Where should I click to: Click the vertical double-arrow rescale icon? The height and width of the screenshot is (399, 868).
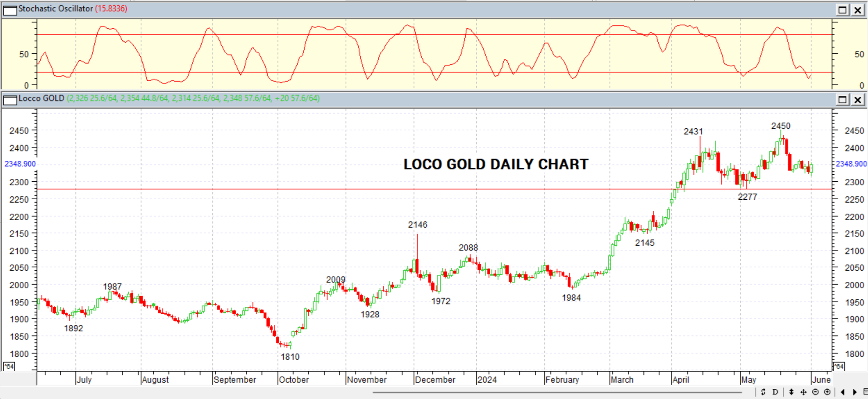[791, 392]
